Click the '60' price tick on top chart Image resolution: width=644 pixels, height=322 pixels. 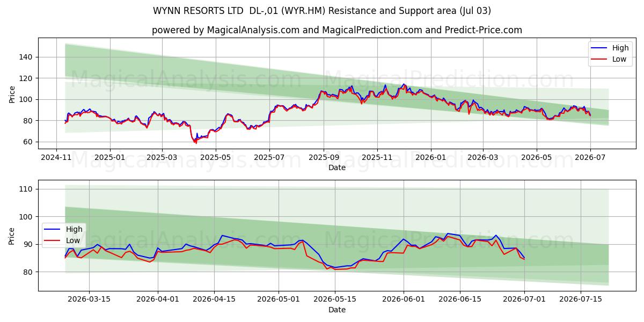point(29,142)
